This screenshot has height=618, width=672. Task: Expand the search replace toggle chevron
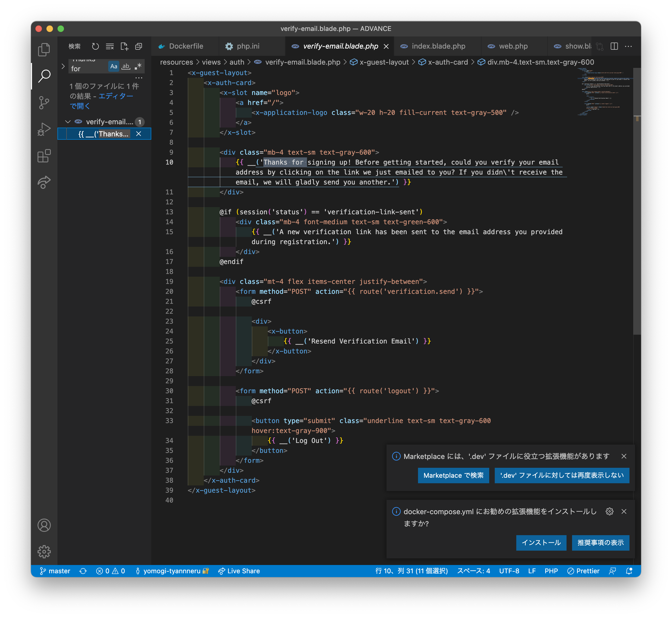pos(63,66)
